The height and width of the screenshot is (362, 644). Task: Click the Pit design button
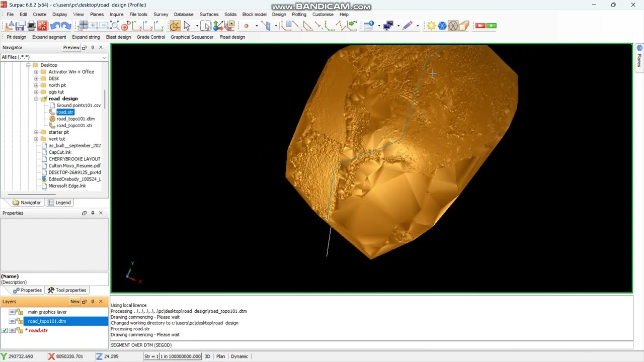16,37
